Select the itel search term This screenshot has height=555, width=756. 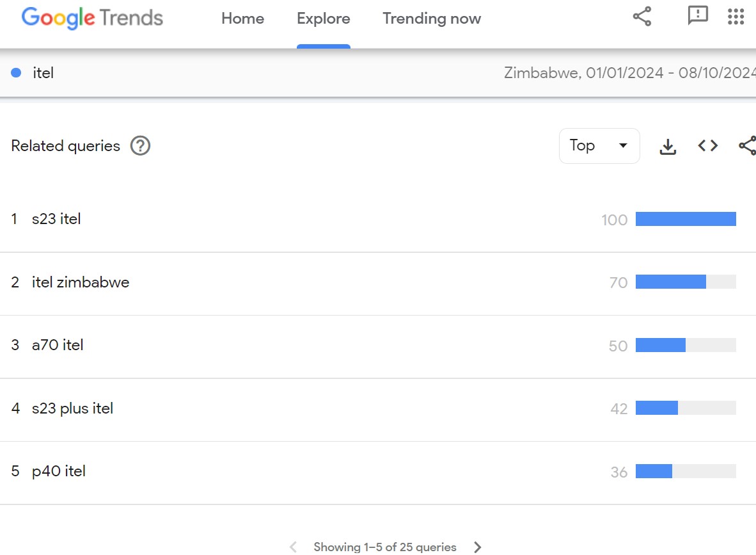(43, 73)
